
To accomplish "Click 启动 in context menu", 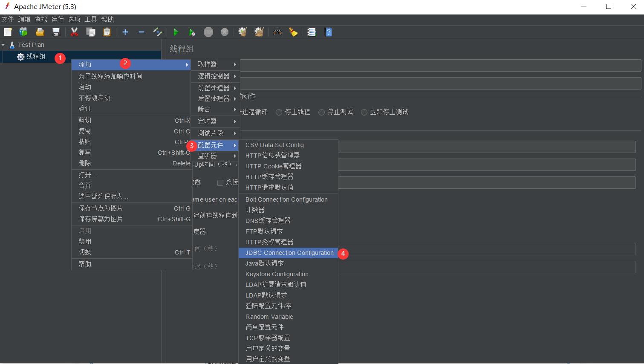I will click(131, 87).
